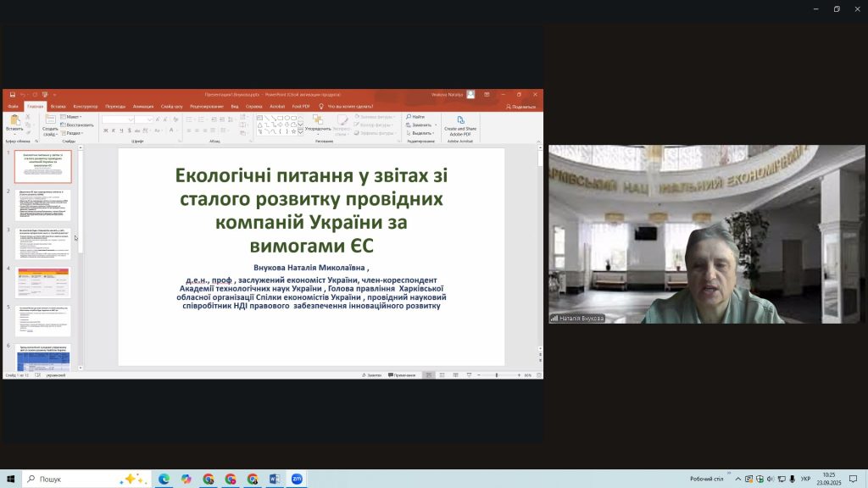The image size is (868, 488).
Task: Switch to slide sorter view in status bar
Action: click(x=442, y=374)
